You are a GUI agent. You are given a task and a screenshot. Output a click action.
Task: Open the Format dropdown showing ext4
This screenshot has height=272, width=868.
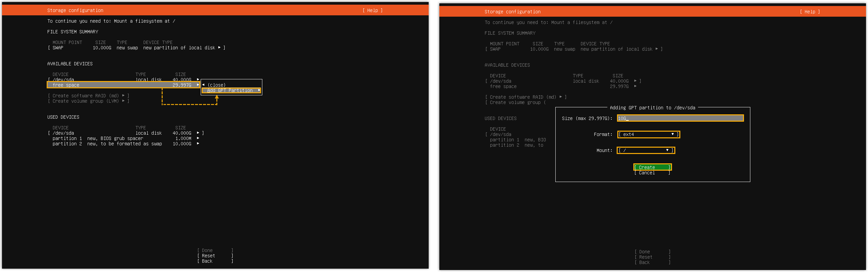point(648,134)
